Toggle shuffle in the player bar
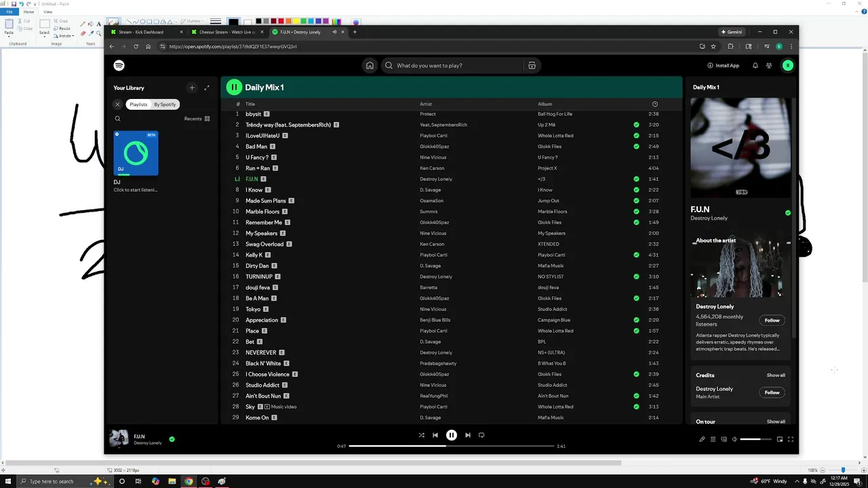The image size is (868, 488). pyautogui.click(x=421, y=435)
